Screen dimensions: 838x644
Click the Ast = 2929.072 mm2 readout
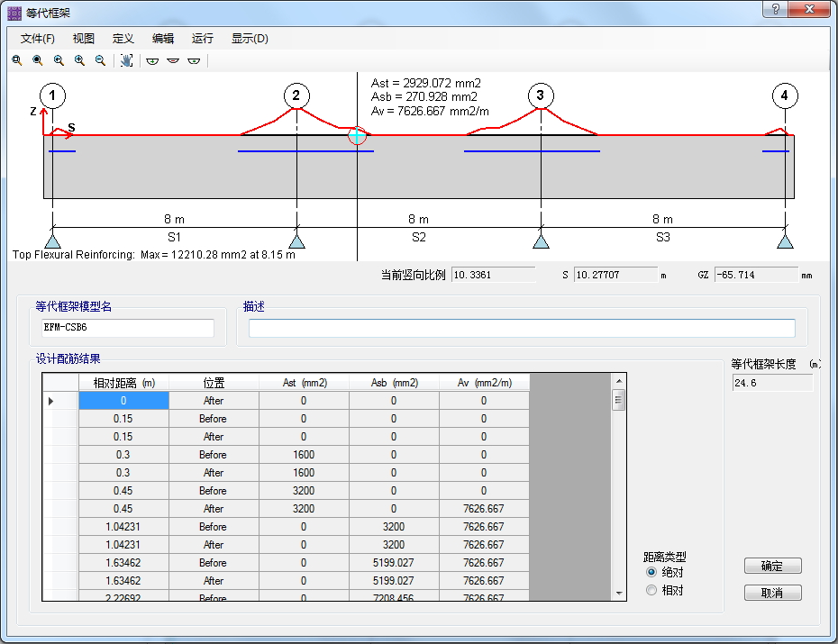point(426,83)
